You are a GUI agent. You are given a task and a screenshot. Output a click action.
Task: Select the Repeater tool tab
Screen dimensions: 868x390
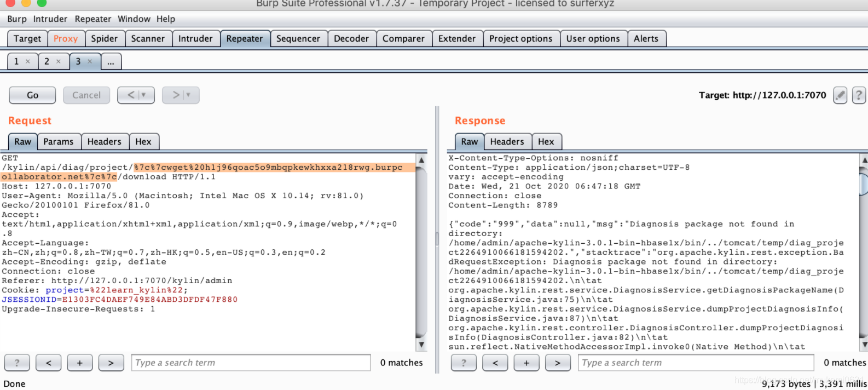pyautogui.click(x=245, y=39)
